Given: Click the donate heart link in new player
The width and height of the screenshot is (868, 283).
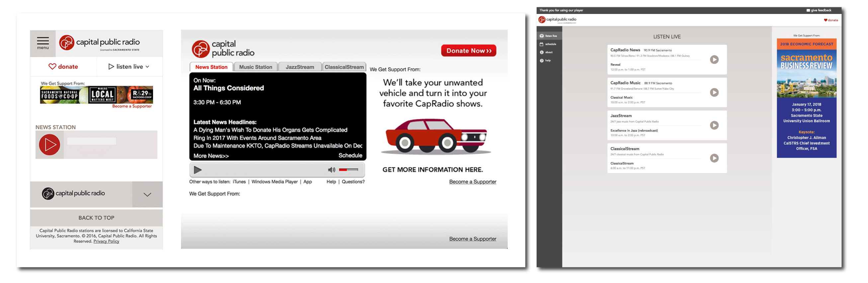Looking at the screenshot, I should coord(831,20).
